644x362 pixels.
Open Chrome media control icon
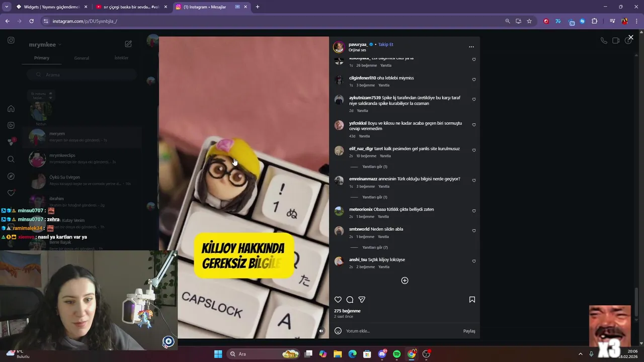tap(612, 21)
